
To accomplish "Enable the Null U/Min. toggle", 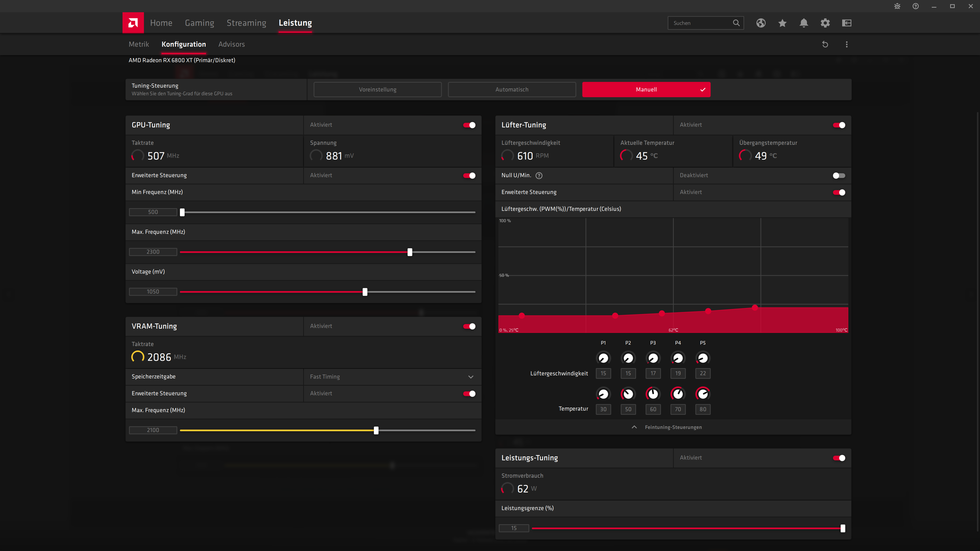I will [x=838, y=175].
